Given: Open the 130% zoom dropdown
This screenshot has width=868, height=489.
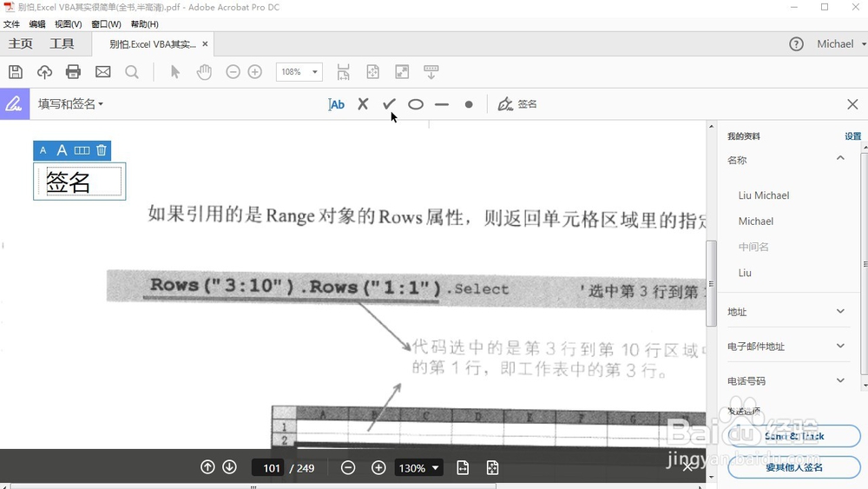Looking at the screenshot, I should tap(418, 468).
